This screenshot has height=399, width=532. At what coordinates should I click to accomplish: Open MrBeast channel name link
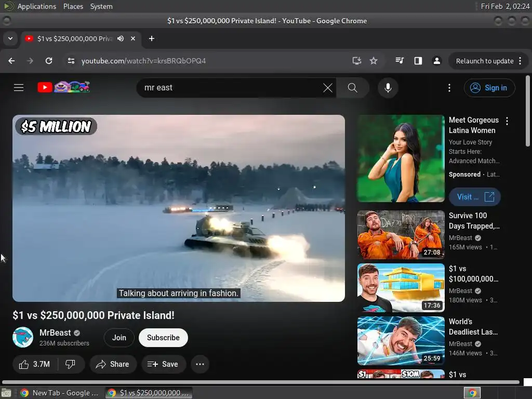55,332
